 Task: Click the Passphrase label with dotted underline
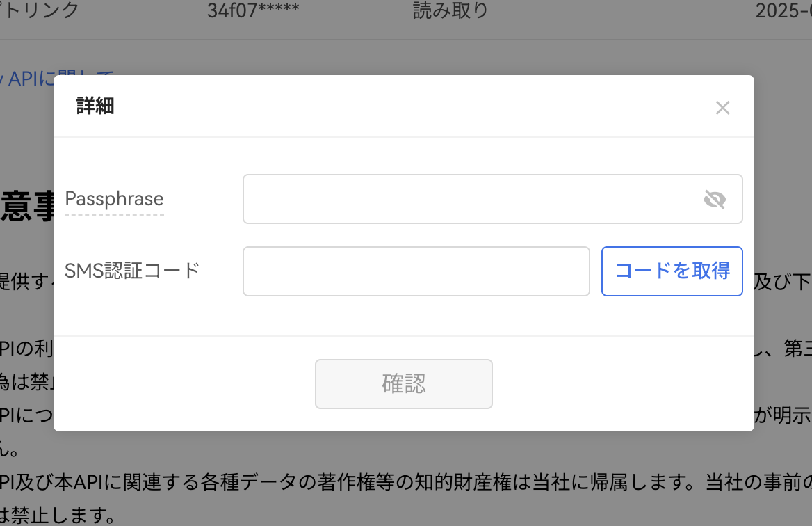coord(115,200)
